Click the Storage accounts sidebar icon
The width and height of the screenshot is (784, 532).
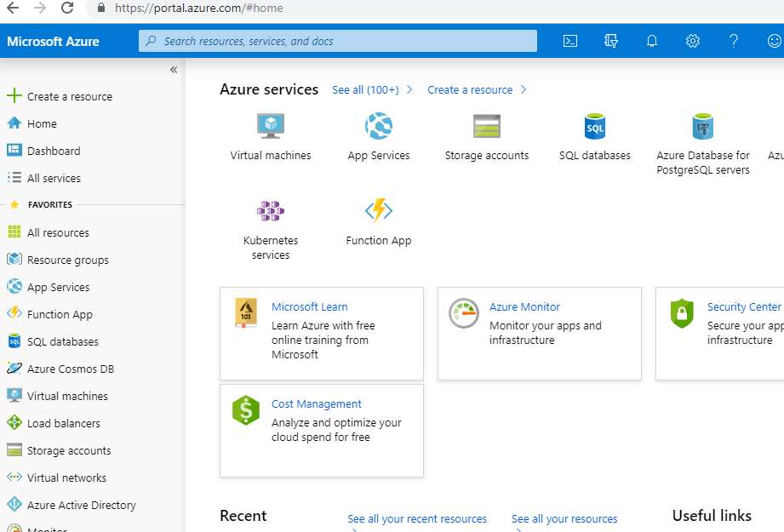tap(14, 450)
